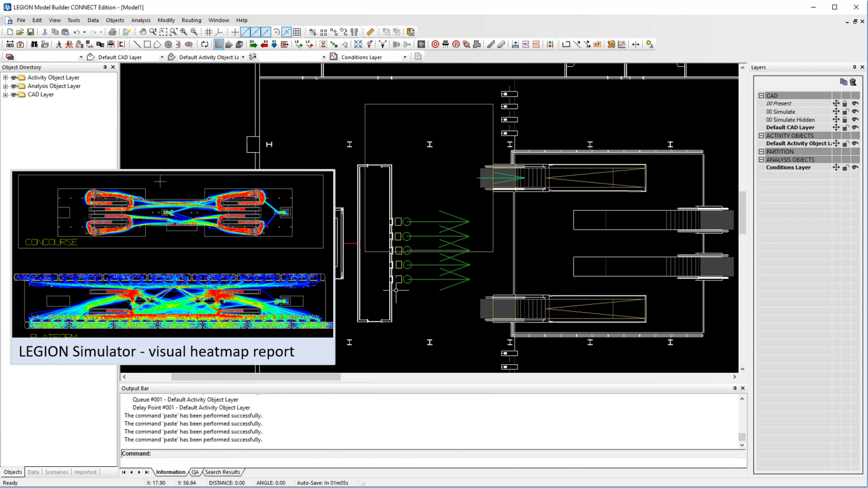Copy layer using the Layers panel duplicate icon

click(843, 82)
